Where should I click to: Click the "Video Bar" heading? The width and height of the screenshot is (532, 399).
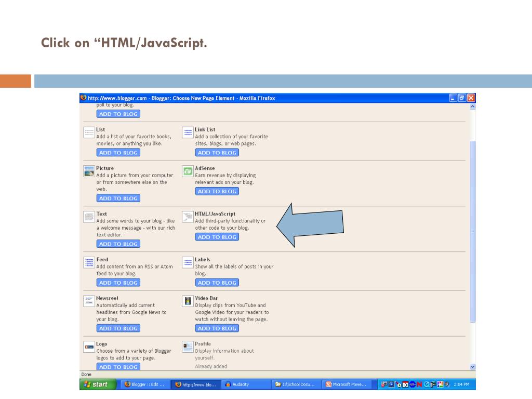[x=206, y=298]
